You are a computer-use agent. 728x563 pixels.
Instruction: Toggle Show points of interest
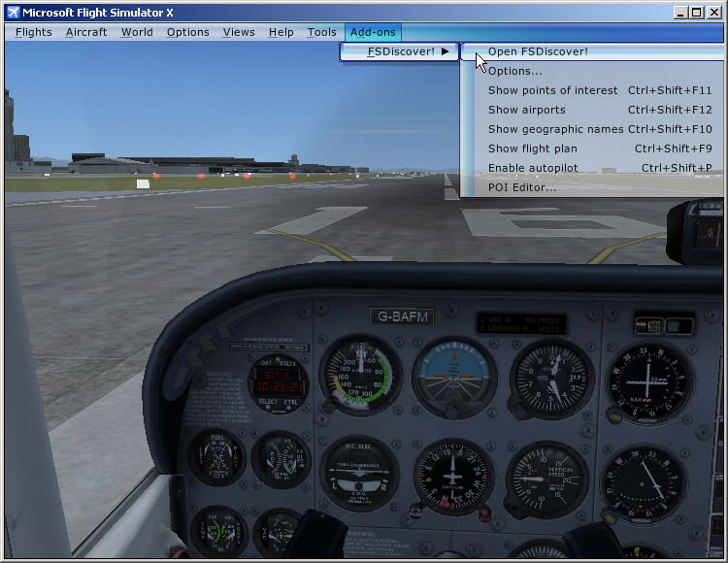[552, 90]
